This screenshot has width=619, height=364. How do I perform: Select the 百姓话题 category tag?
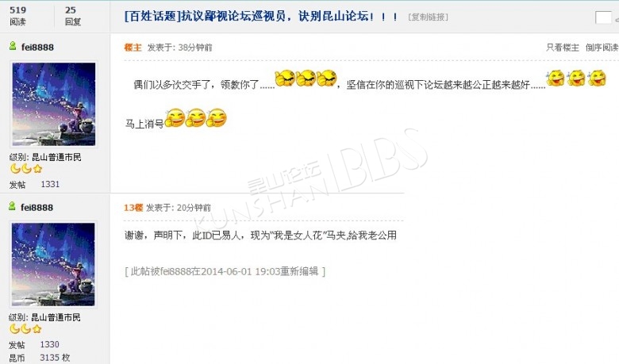pos(152,16)
